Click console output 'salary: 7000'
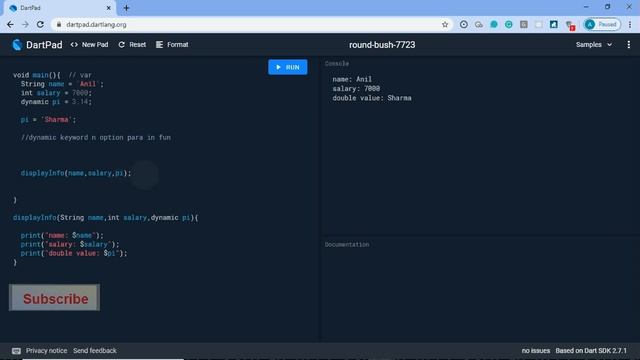This screenshot has width=640, height=360. coord(356,89)
